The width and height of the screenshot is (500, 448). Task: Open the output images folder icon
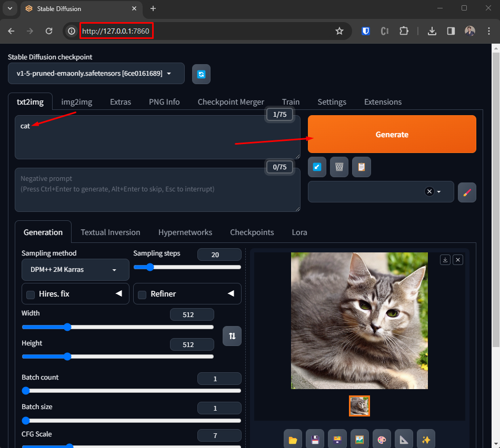click(x=293, y=439)
